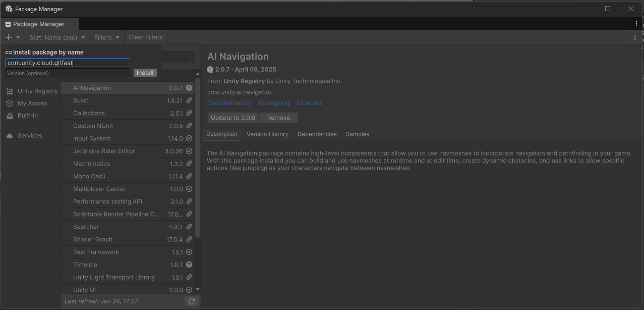
Task: Click the link icon on Shader Graph row
Action: tap(189, 239)
